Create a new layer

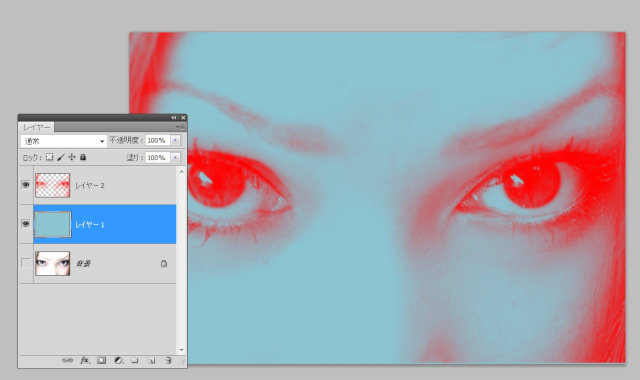[x=151, y=360]
